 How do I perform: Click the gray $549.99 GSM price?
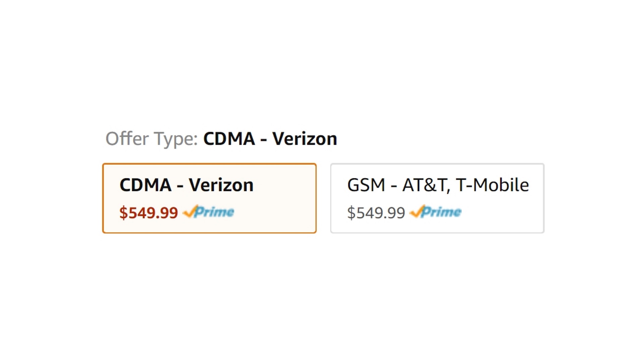(376, 213)
